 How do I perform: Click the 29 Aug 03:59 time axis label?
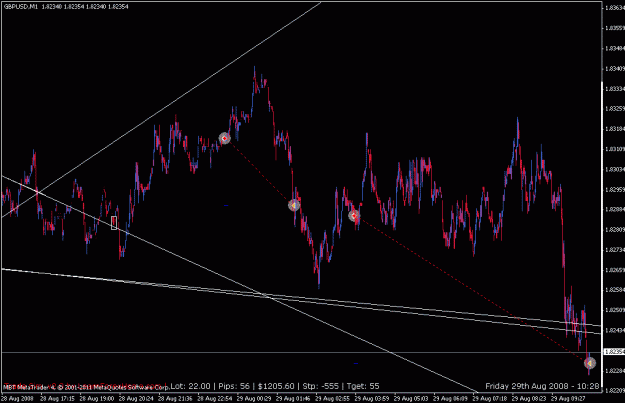tap(372, 398)
